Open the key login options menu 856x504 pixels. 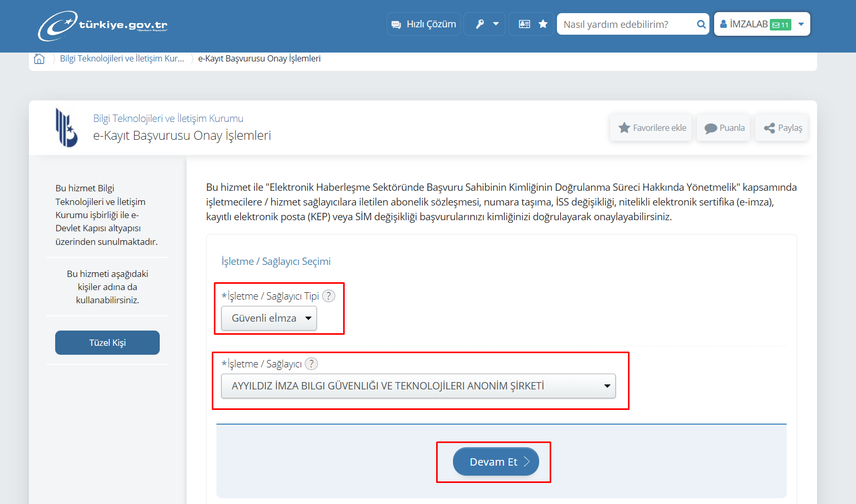pos(484,24)
